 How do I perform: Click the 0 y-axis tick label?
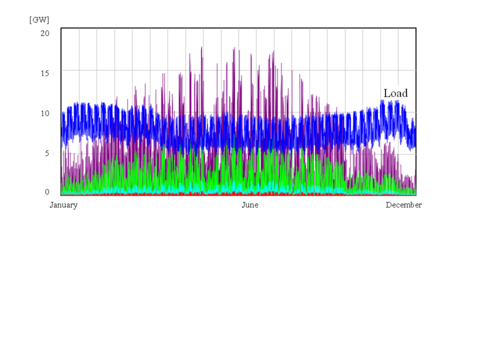pos(47,192)
